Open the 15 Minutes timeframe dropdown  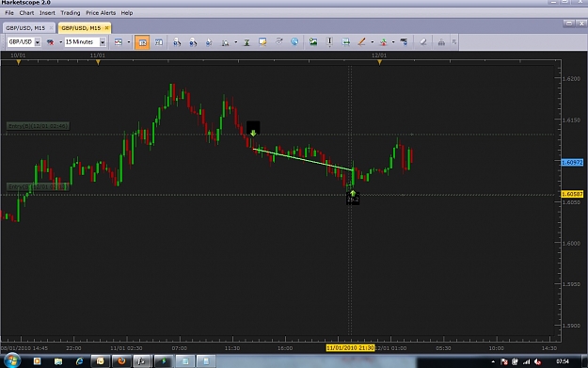[103, 42]
